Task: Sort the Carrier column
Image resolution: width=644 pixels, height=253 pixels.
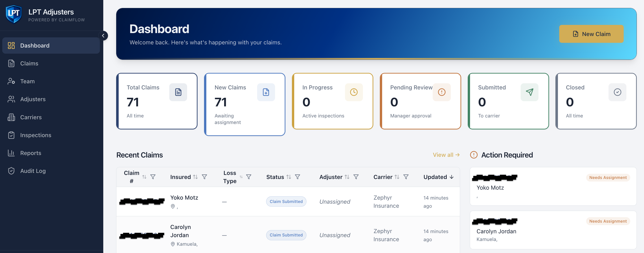Action: pos(397,177)
